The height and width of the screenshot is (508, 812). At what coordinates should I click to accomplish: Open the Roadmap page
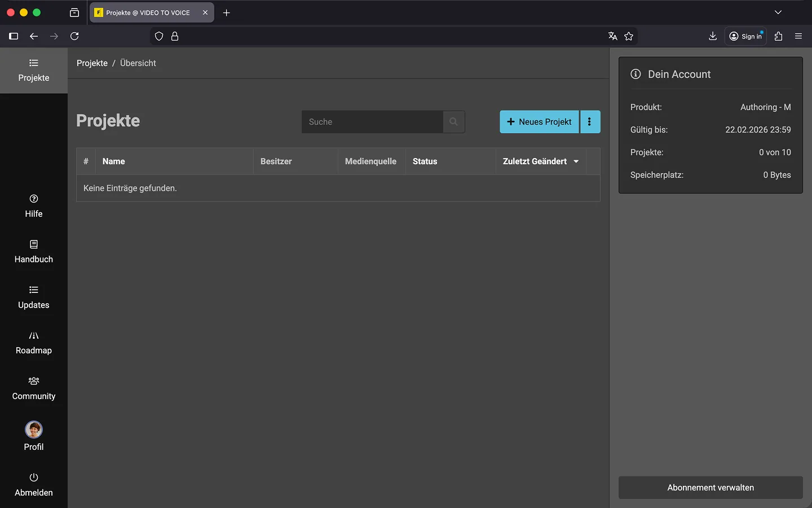coord(34,343)
